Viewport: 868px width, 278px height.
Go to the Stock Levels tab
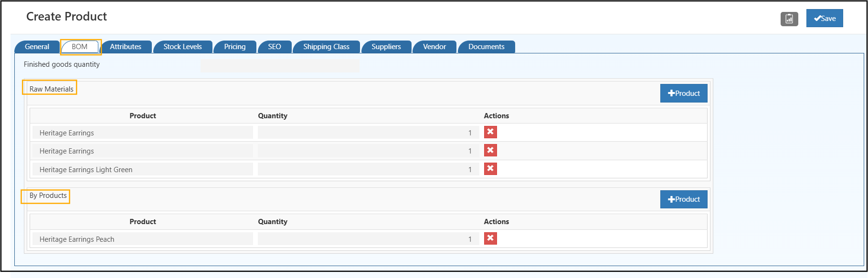tap(182, 47)
